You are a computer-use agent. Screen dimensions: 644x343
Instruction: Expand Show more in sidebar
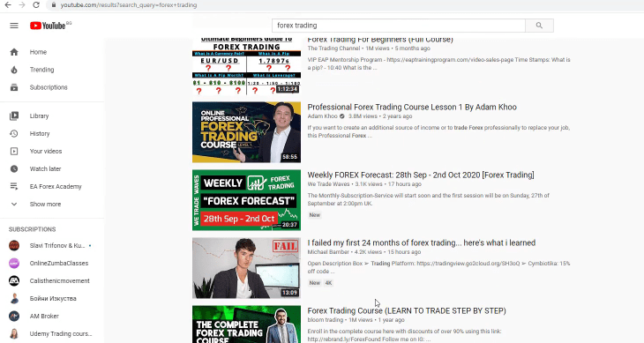coord(45,205)
